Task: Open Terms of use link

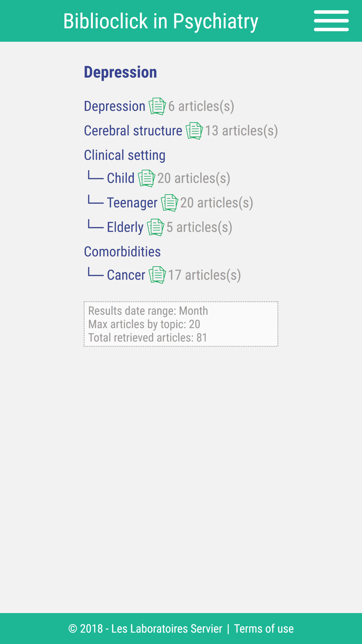Action: [x=264, y=629]
